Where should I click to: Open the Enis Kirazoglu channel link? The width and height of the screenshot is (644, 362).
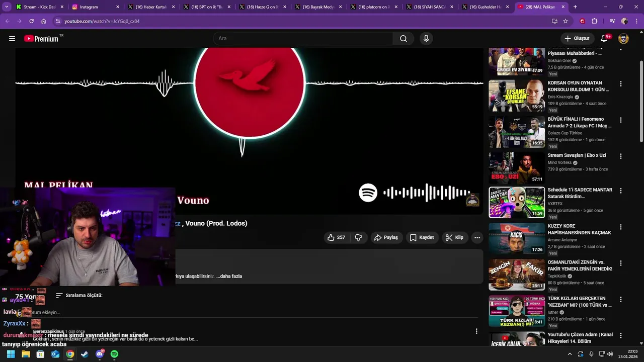coord(560,97)
